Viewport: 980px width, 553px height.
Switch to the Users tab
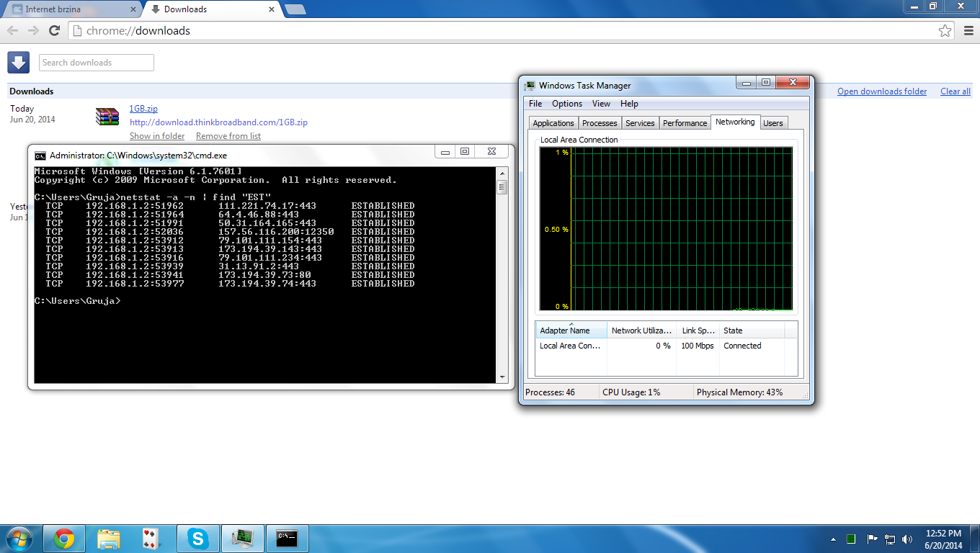(x=773, y=123)
